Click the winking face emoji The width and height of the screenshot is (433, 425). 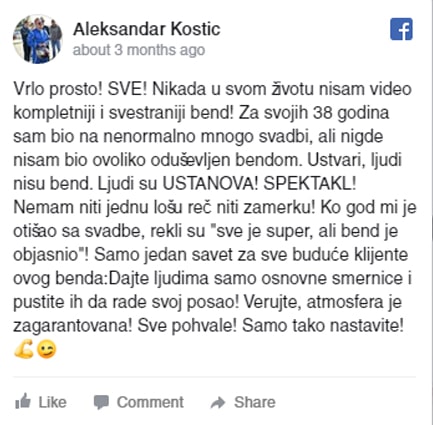point(46,349)
